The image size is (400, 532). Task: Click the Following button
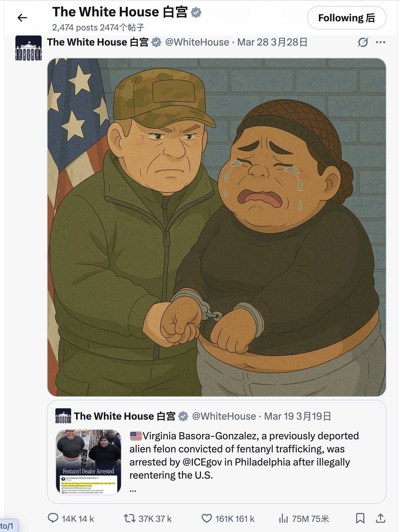(347, 18)
